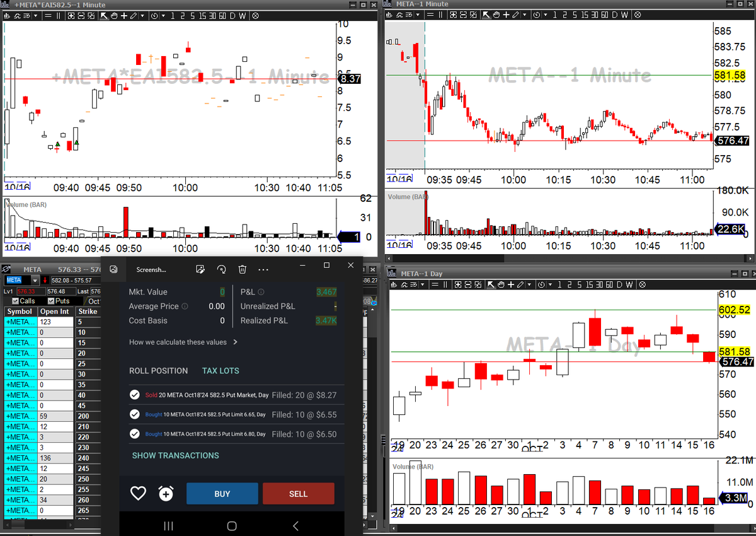Click circled-X icon in +META*EAI582.5 chart toolbar
This screenshot has height=536, width=756.
pyautogui.click(x=255, y=16)
